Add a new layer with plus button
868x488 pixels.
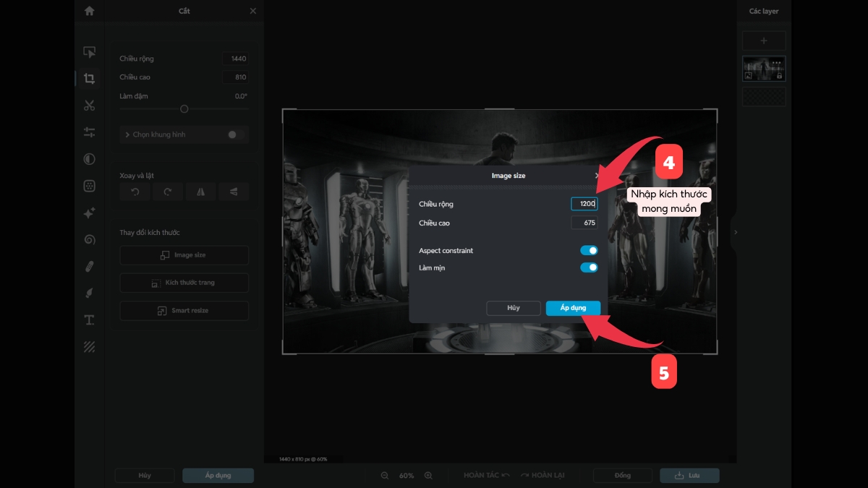pyautogui.click(x=764, y=41)
